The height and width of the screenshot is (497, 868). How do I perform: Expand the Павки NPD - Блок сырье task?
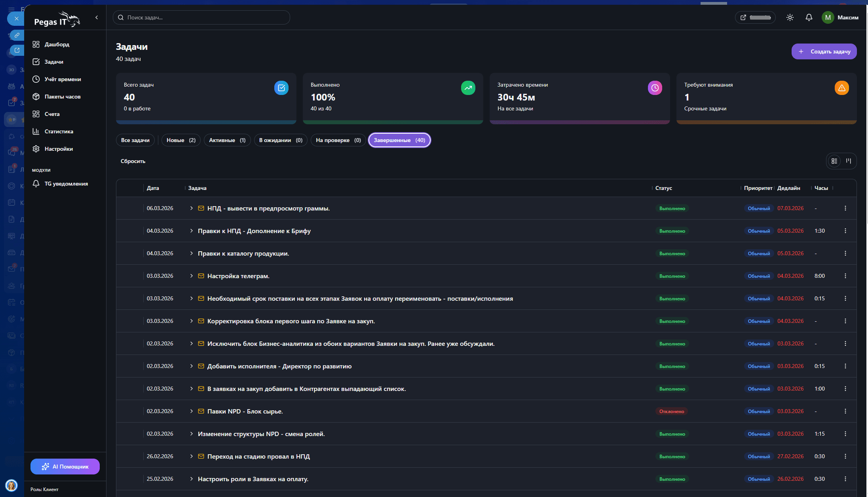click(192, 411)
